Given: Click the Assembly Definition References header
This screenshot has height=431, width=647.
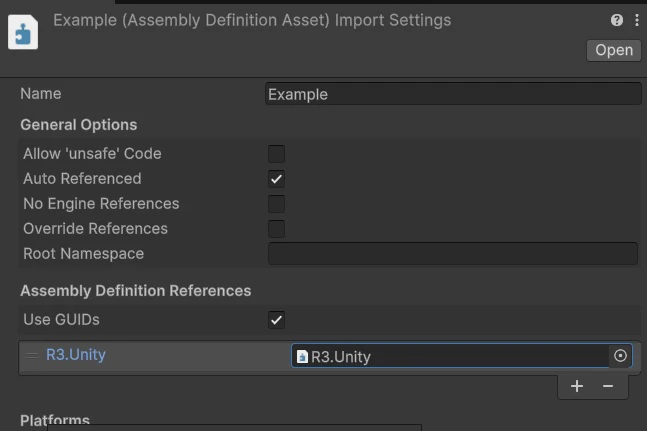Looking at the screenshot, I should (x=136, y=291).
